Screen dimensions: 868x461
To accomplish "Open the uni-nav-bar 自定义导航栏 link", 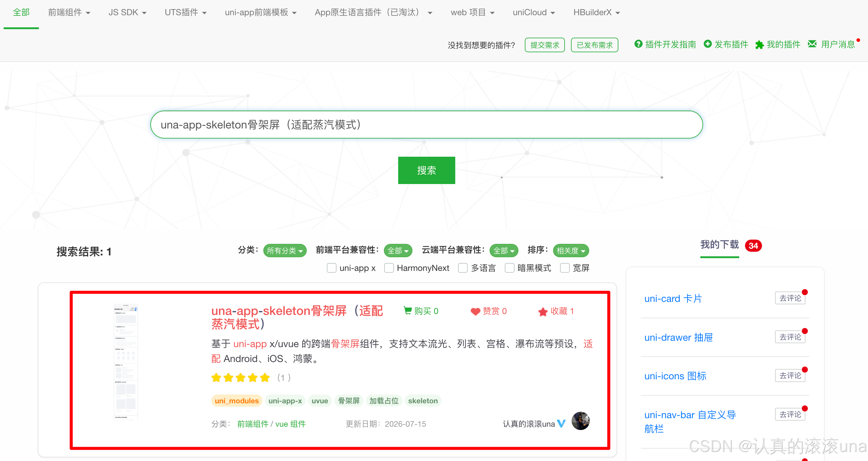I will pyautogui.click(x=690, y=422).
